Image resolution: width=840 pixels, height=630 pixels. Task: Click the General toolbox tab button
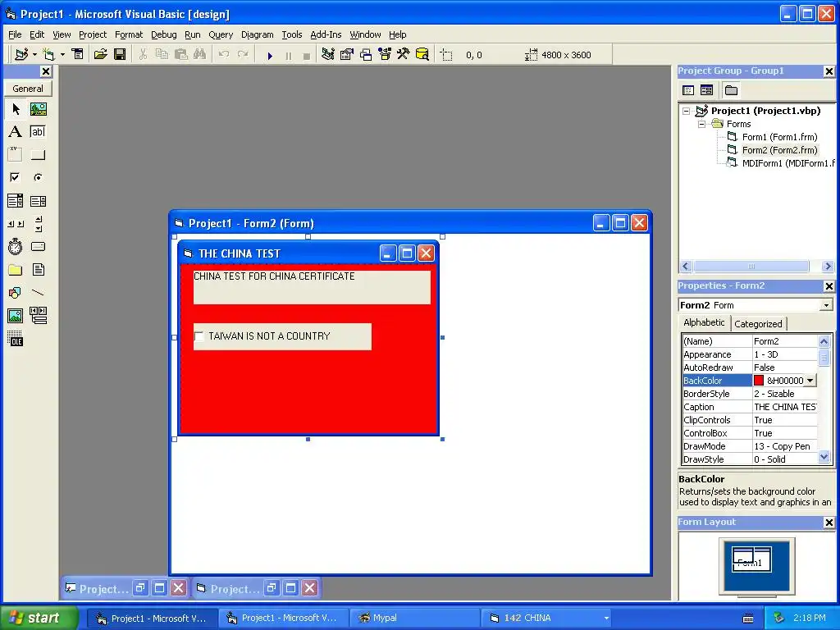[x=28, y=89]
